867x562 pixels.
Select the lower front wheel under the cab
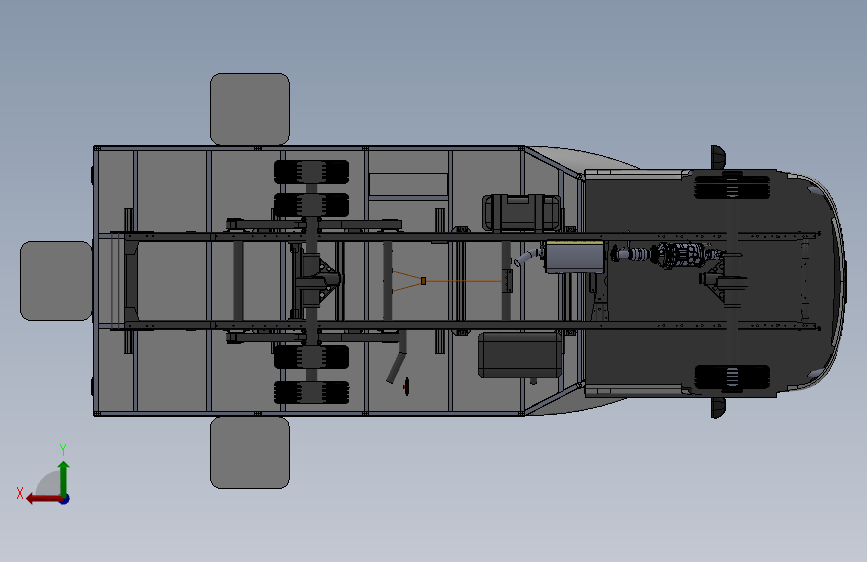(732, 378)
